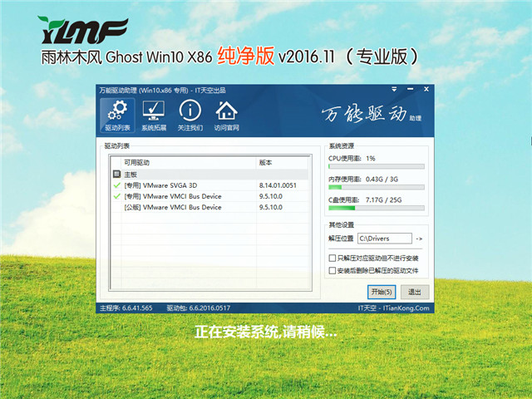Click the C盘使用率 usage progress bar
This screenshot has height=399, width=532.
[376, 209]
